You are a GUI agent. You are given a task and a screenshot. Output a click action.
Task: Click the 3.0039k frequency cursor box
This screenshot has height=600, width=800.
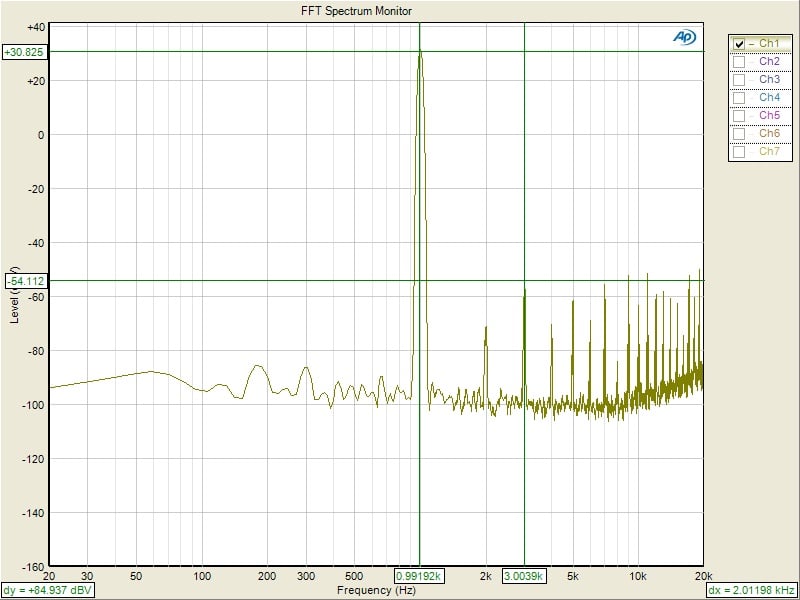tap(524, 576)
